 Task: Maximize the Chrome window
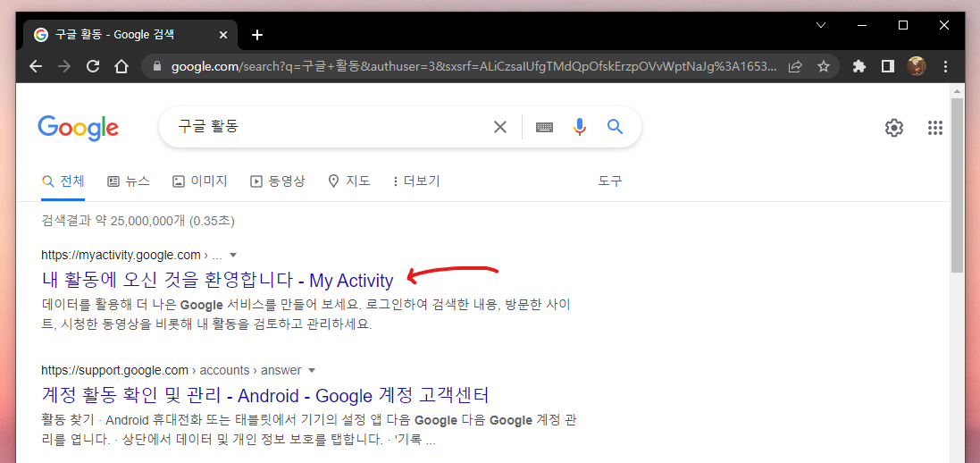click(x=903, y=25)
